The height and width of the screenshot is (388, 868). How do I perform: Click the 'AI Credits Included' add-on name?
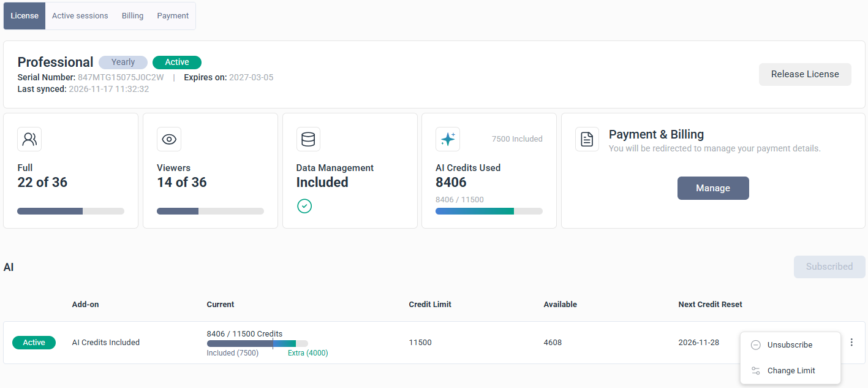pyautogui.click(x=106, y=343)
